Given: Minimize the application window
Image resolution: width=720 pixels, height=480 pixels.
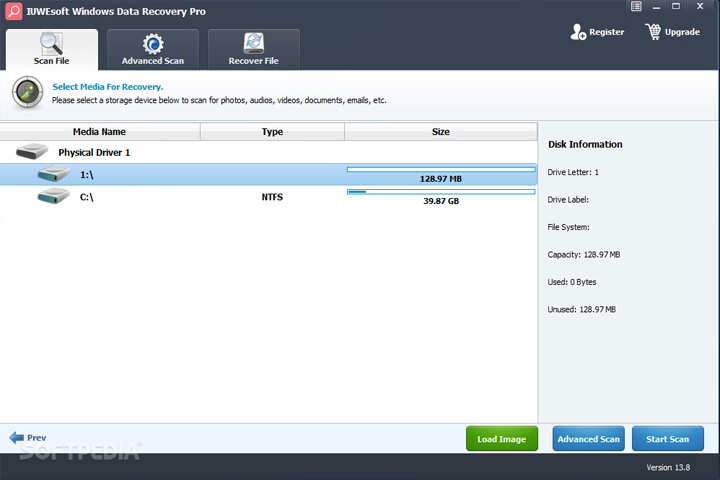Looking at the screenshot, I should tap(657, 7).
